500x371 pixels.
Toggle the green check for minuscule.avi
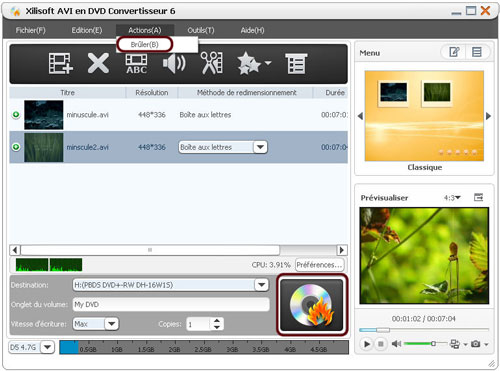(16, 115)
